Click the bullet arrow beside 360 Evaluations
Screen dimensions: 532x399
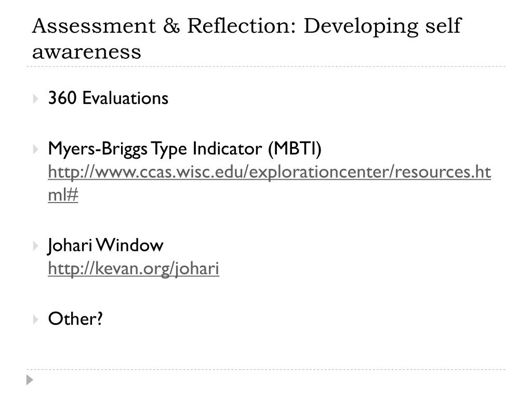pos(35,99)
